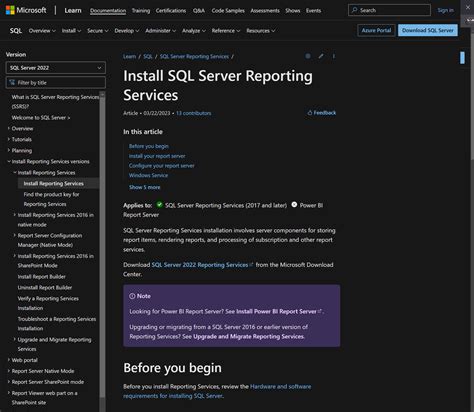The image size is (474, 412).
Task: Go to SQL Server Reporting Services breadcrumb
Action: click(x=194, y=56)
